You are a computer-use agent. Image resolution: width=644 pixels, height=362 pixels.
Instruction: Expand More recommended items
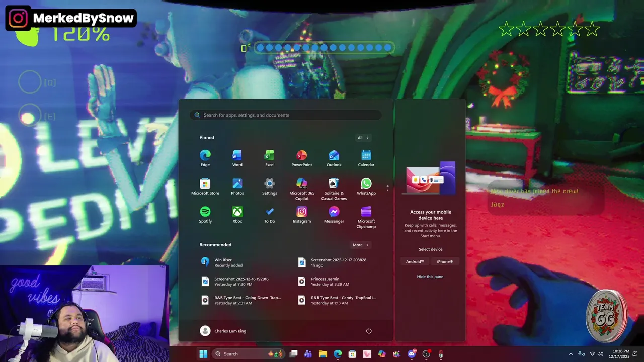pos(361,245)
